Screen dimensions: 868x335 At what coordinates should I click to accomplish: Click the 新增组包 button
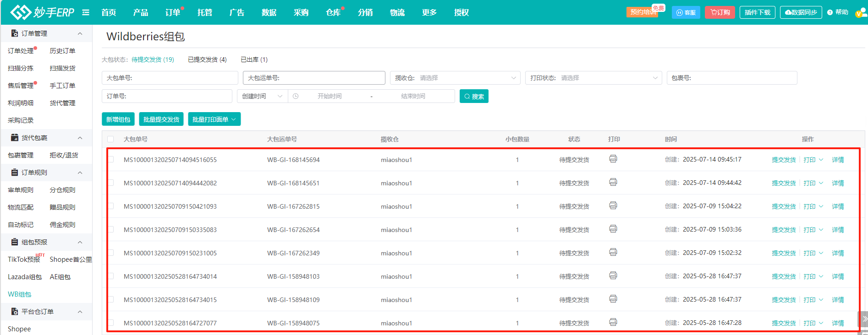(118, 119)
